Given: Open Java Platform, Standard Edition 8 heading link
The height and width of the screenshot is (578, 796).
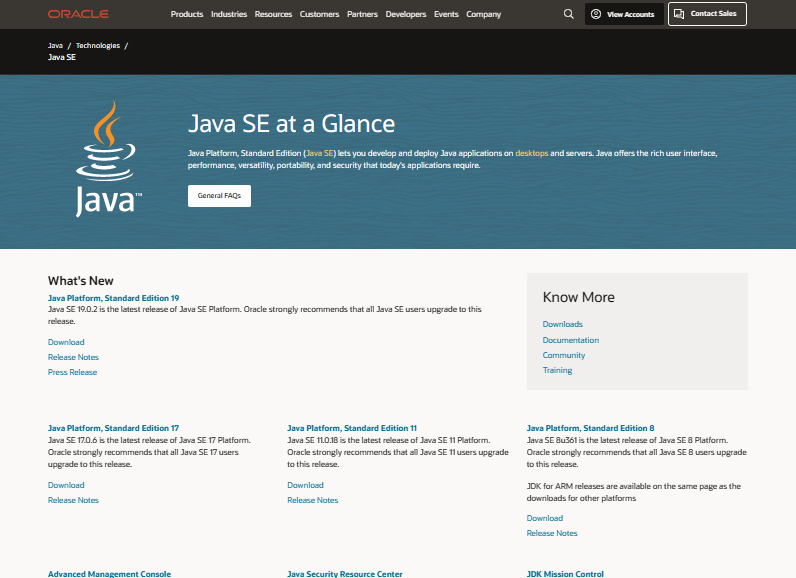Looking at the screenshot, I should 590,428.
